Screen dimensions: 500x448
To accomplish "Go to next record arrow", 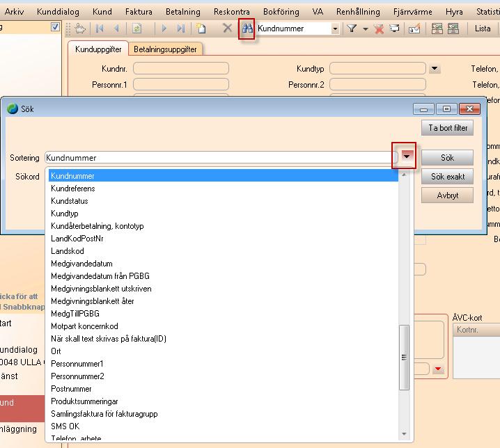I will point(164,29).
